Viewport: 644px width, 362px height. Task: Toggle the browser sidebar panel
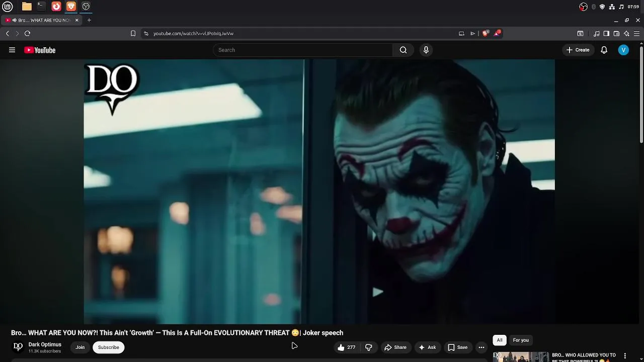pyautogui.click(x=606, y=34)
